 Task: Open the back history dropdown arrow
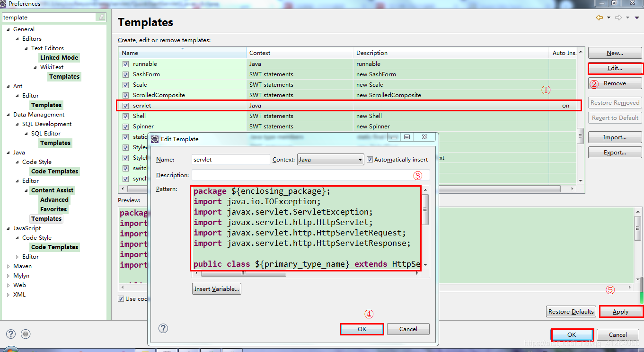(x=608, y=18)
